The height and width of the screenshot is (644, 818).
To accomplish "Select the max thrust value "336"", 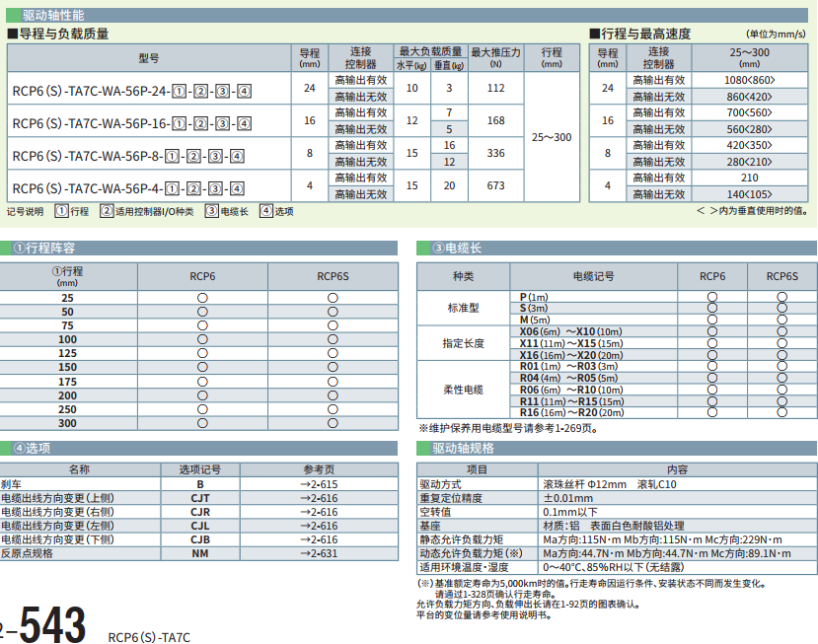I will [x=495, y=153].
